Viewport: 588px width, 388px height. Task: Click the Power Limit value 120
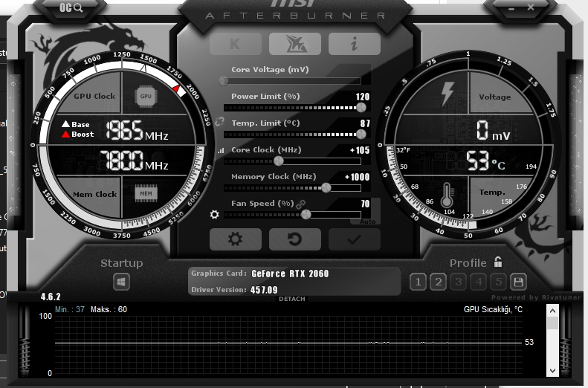point(363,97)
